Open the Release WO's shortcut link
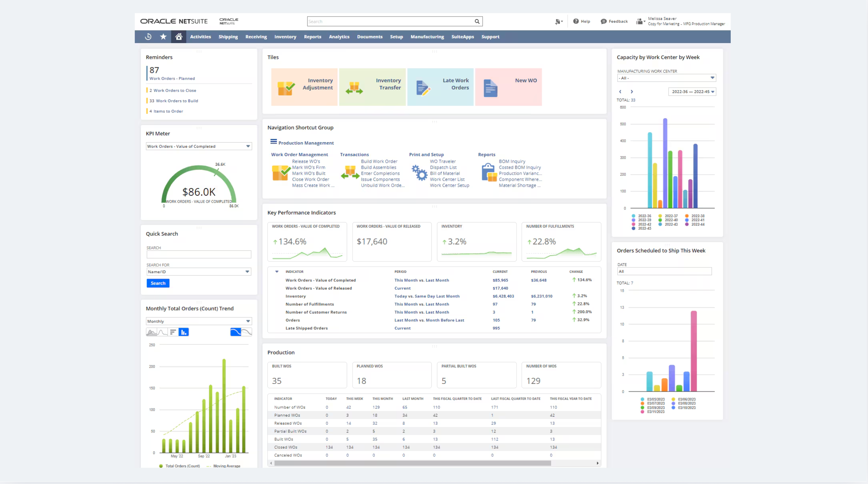868x484 pixels. tap(306, 161)
